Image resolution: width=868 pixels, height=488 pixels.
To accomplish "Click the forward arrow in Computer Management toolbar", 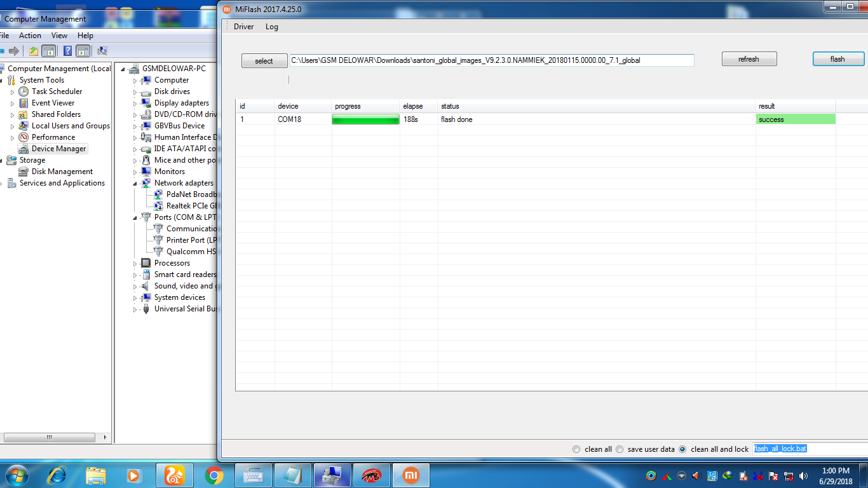I will click(13, 51).
